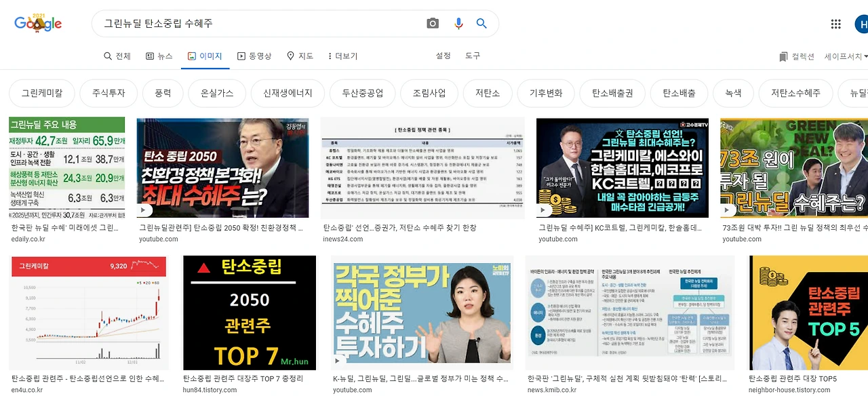Screen dimensions: 868x396
Task: Click title '한국판 뉴딜 수혜' 미래에셋 그린
Action: pyautogui.click(x=65, y=228)
